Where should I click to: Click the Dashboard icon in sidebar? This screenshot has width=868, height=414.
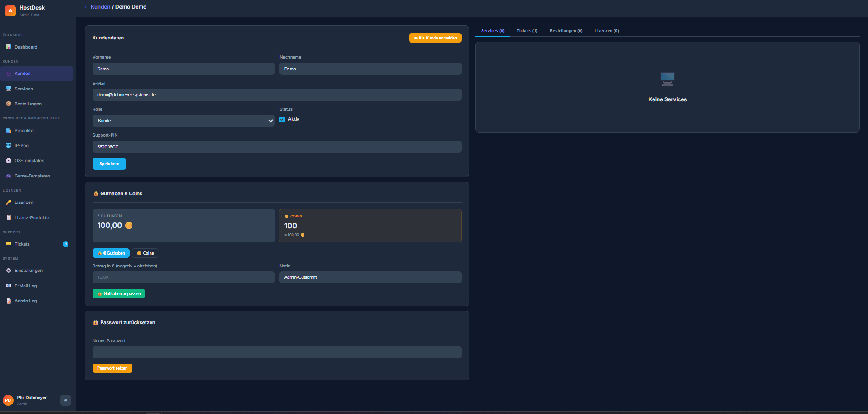click(x=9, y=47)
